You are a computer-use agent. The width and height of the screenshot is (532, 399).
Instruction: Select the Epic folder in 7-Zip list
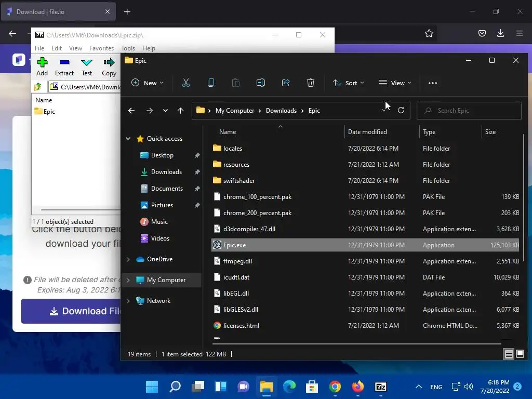click(45, 111)
